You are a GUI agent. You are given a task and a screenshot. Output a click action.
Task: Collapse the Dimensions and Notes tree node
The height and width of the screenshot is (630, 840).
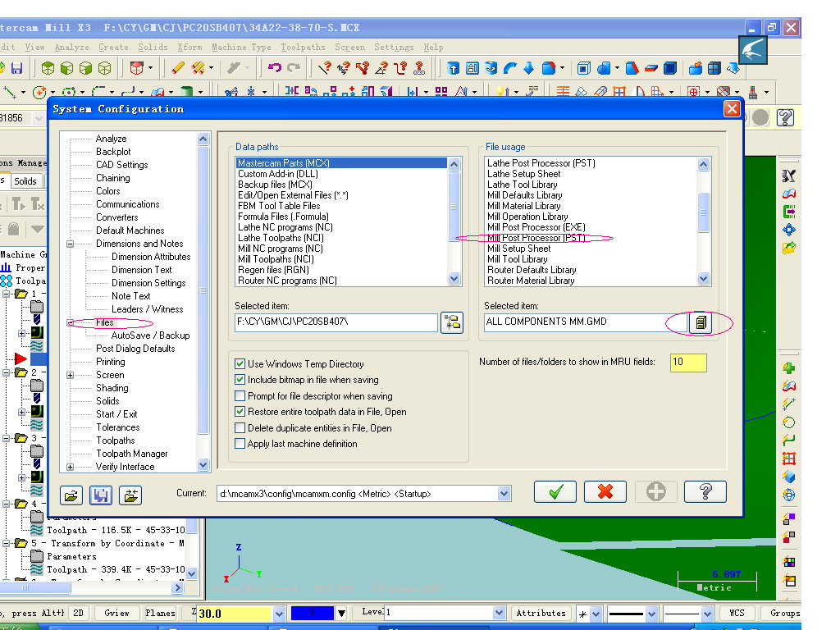[x=71, y=244]
